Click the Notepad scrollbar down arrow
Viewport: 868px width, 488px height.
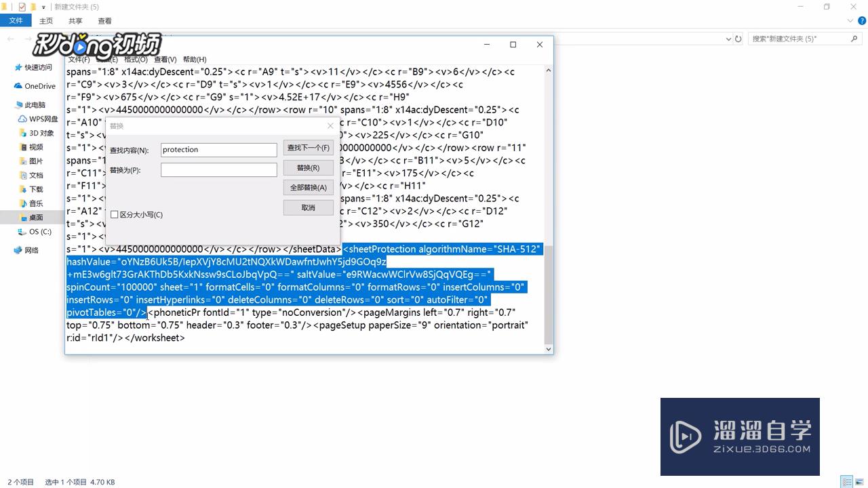(548, 349)
